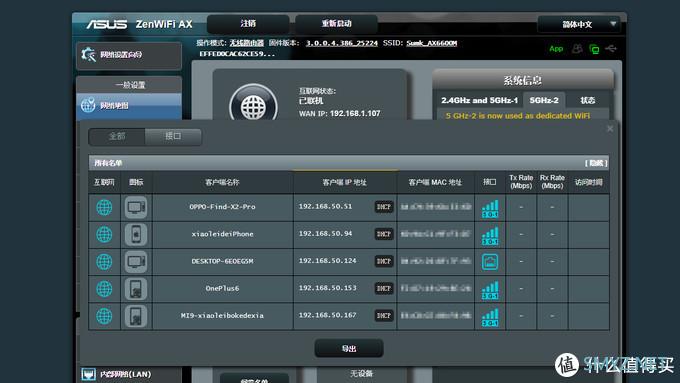The width and height of the screenshot is (680, 383).
Task: Open the SSID Sumk_AX6600M link
Action: click(432, 43)
